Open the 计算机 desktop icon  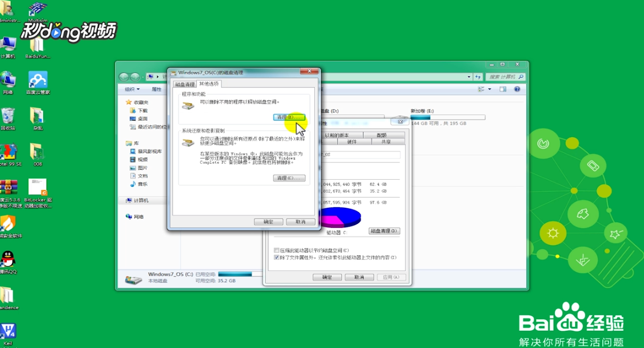[x=8, y=48]
